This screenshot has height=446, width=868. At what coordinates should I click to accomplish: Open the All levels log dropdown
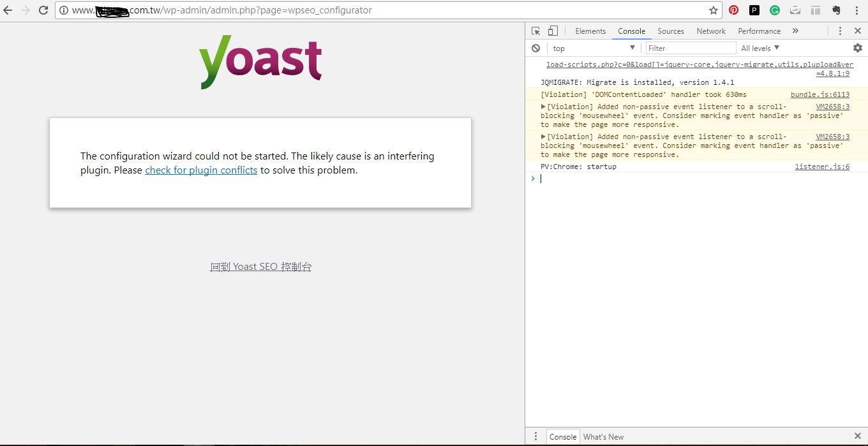[760, 48]
